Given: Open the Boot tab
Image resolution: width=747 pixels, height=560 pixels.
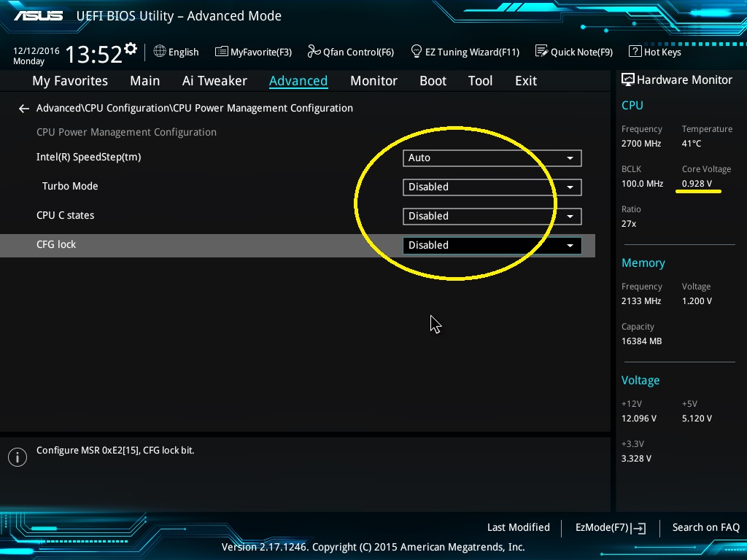Looking at the screenshot, I should pos(433,81).
